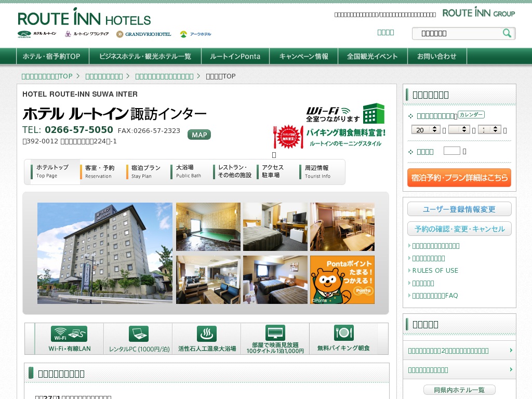The image size is (532, 399).
Task: Open the year dropdown showing 20
Action: click(425, 129)
